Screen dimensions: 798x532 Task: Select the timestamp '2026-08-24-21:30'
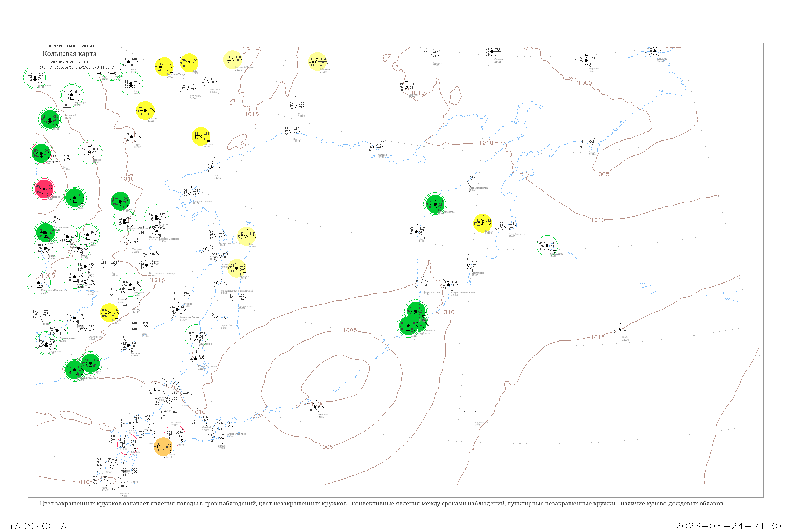click(729, 526)
